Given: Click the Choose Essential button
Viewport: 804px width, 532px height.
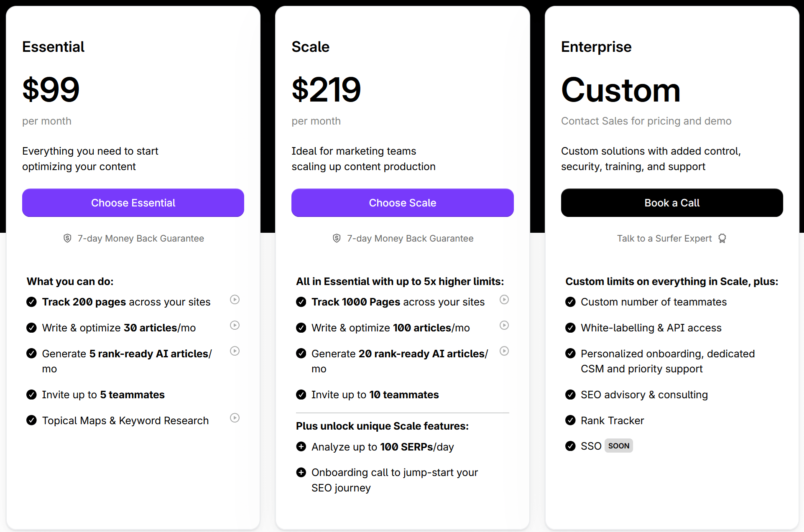Looking at the screenshot, I should pos(133,203).
